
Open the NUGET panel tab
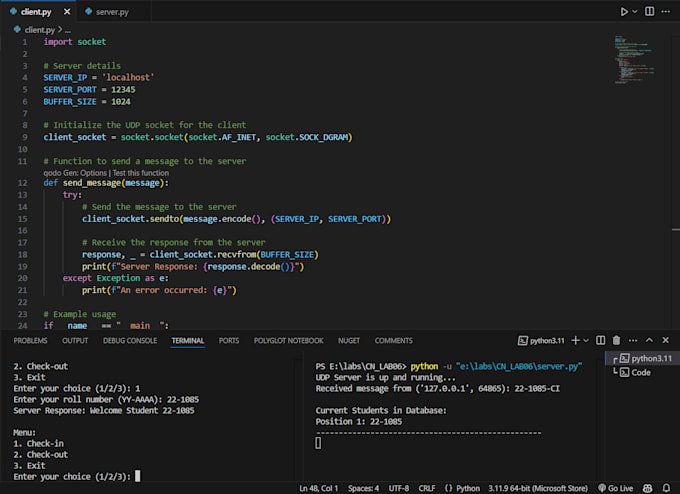click(x=349, y=340)
